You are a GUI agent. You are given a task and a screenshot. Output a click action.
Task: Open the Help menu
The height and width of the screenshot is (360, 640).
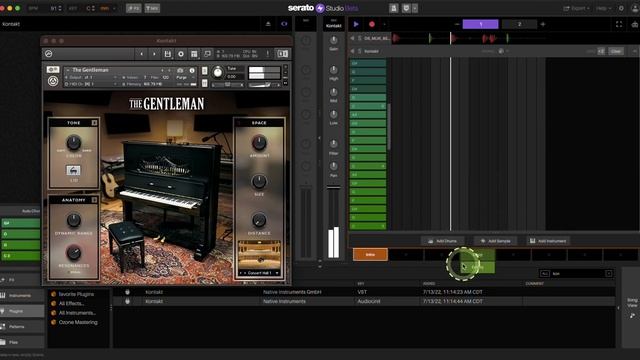(603, 8)
